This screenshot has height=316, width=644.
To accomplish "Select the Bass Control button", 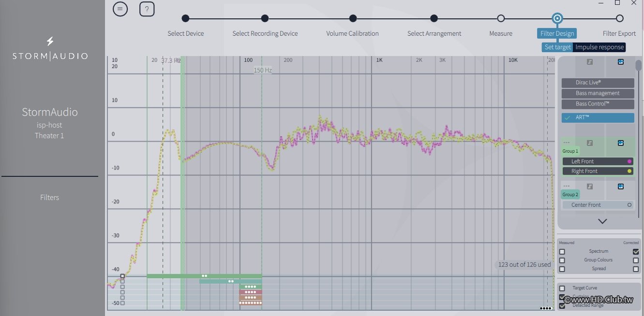I will click(598, 104).
